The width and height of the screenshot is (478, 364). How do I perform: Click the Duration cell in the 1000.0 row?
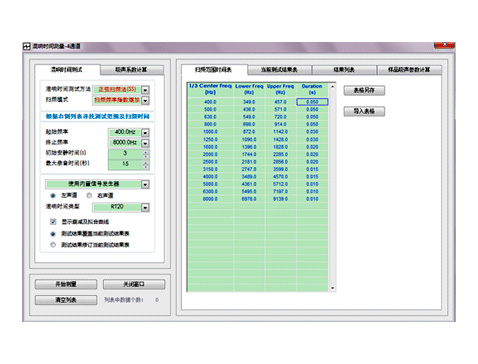pyautogui.click(x=312, y=132)
